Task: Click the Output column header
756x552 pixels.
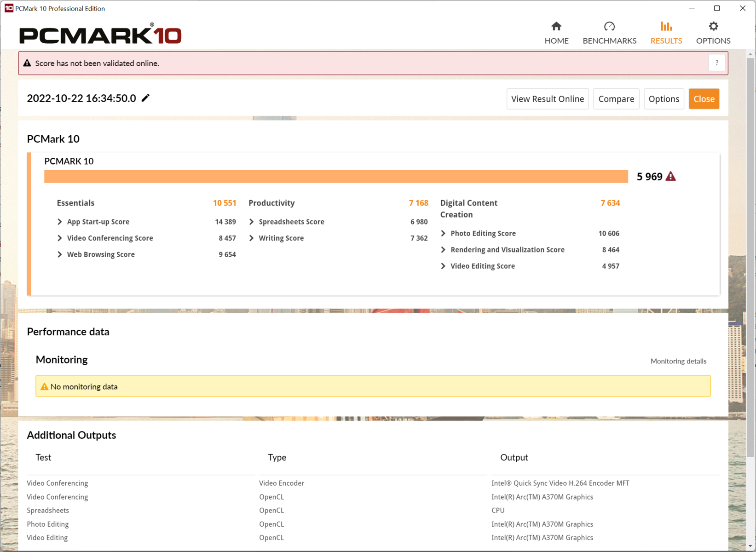Action: click(514, 457)
